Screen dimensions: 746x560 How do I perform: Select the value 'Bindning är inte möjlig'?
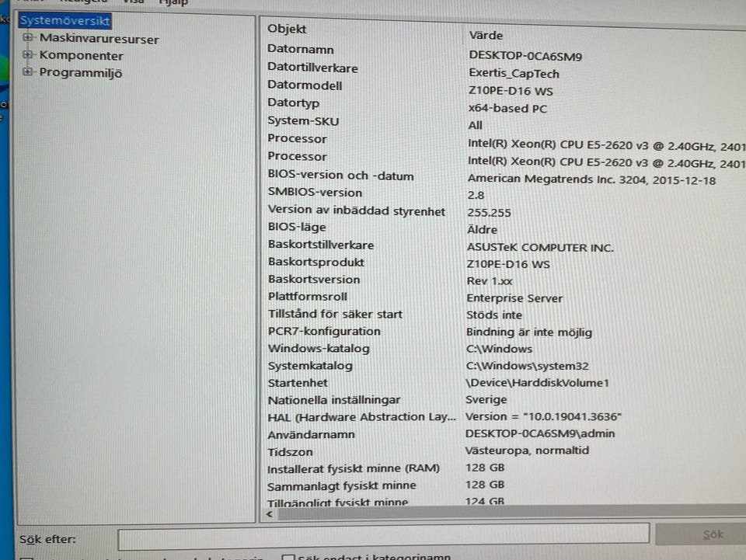pos(529,332)
